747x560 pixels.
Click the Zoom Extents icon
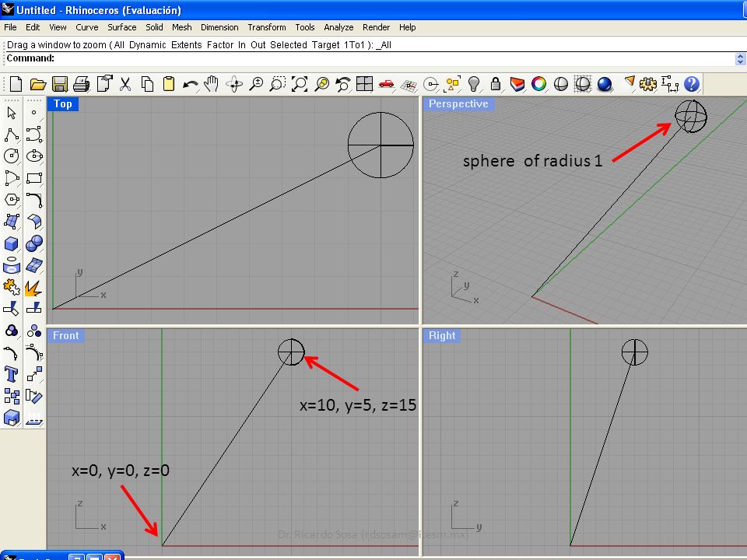[300, 84]
